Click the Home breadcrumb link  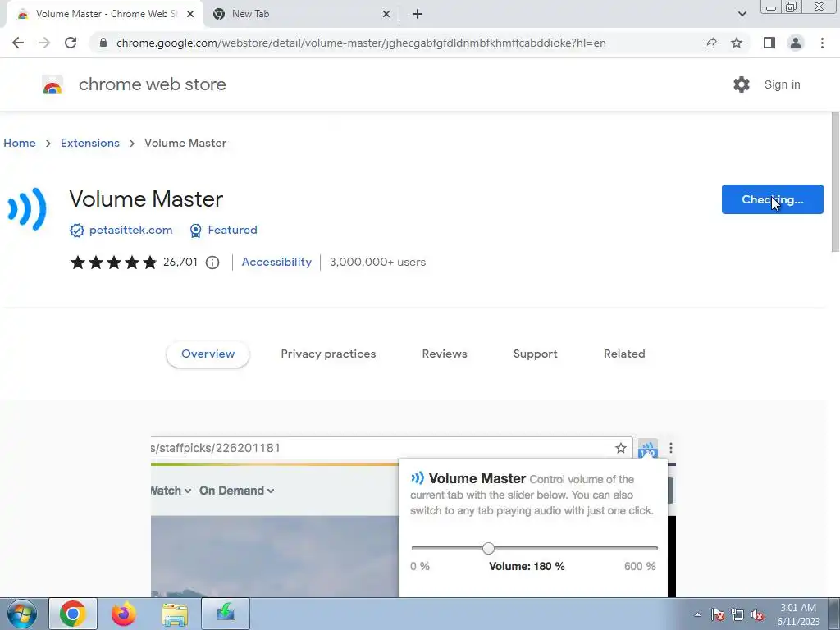(20, 143)
